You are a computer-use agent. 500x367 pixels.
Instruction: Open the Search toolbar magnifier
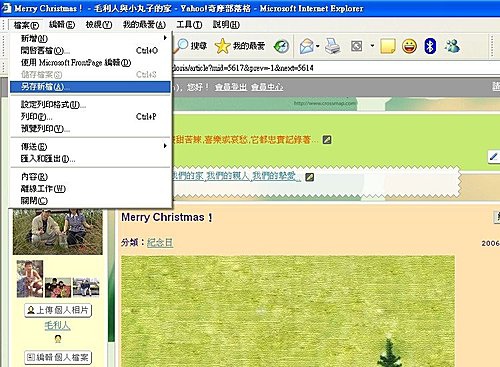(x=191, y=46)
